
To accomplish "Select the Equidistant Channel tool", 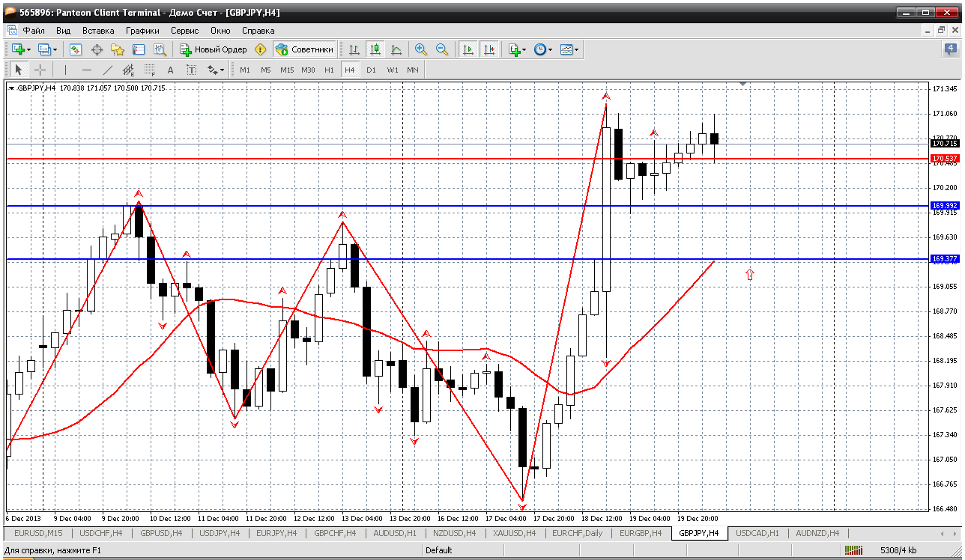I will pyautogui.click(x=128, y=70).
